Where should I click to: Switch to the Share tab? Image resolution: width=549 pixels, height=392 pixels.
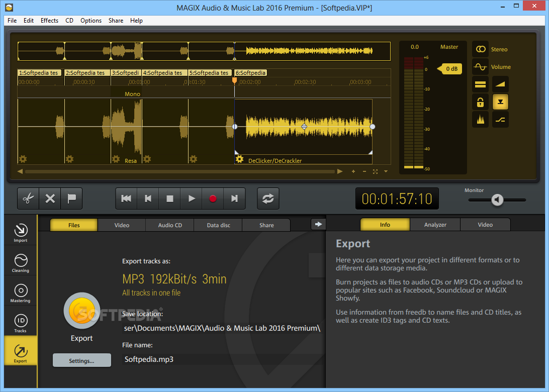pyautogui.click(x=266, y=225)
